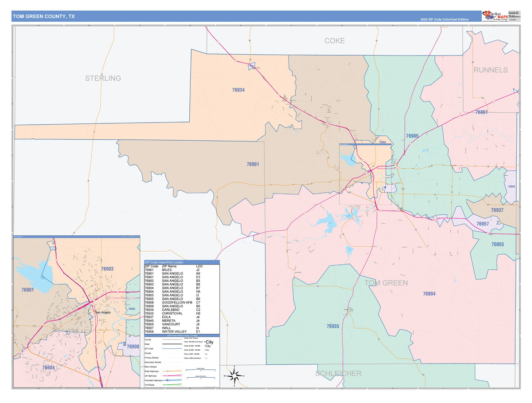The image size is (532, 403).
Task: Select the GOODFELLOW AFB index row
Action: [x=181, y=302]
